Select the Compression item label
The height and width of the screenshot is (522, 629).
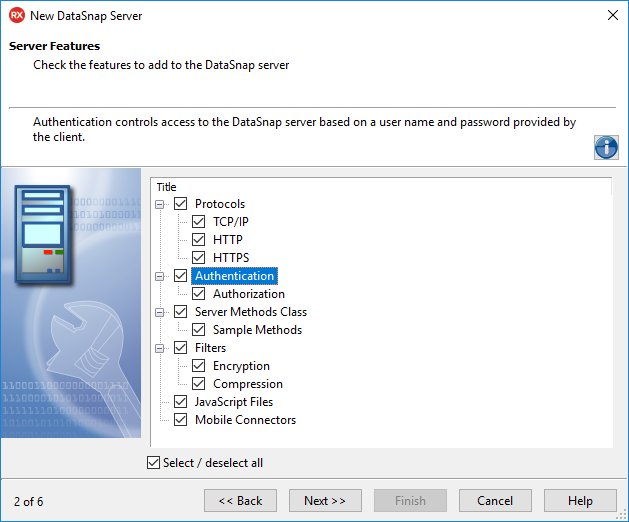(247, 384)
